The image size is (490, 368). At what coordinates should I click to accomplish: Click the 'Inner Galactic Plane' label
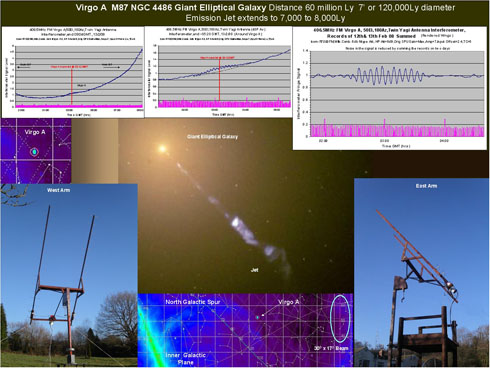185,359
